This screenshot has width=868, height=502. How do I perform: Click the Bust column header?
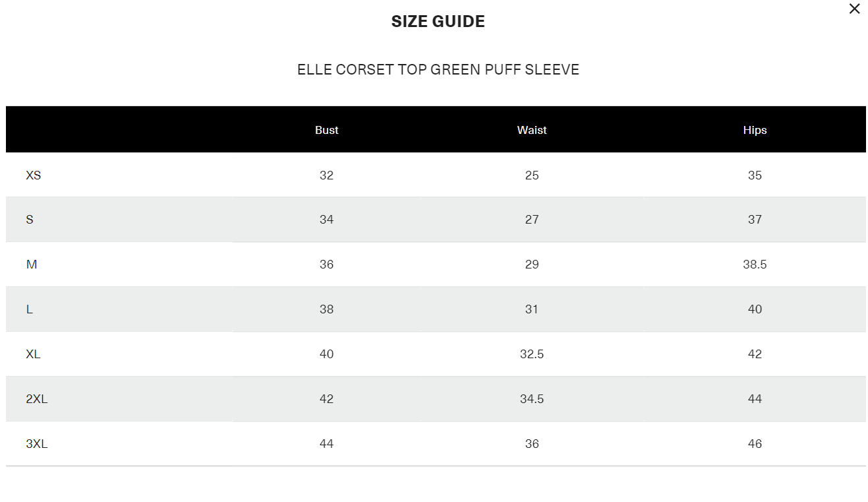pyautogui.click(x=326, y=130)
